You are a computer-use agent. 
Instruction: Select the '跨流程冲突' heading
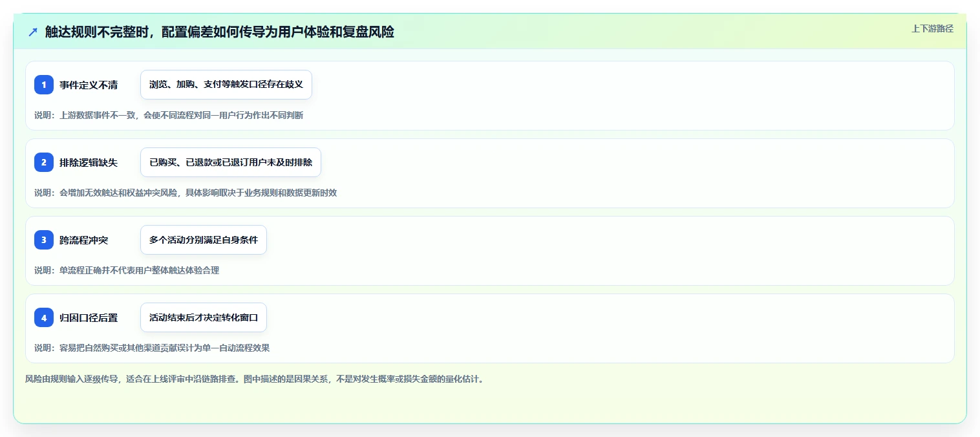click(84, 240)
